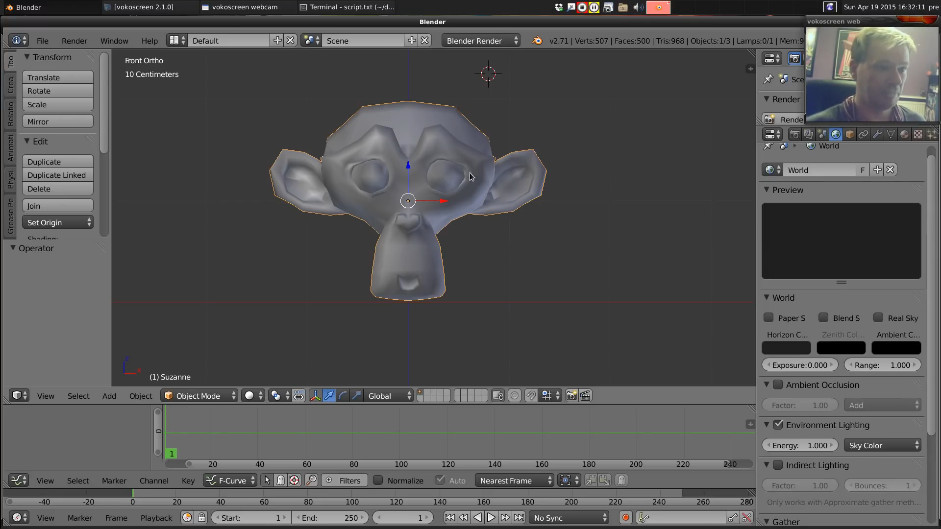Screen dimensions: 941x529
Task: Click the OpenGL render image camera icon
Action: click(572, 396)
